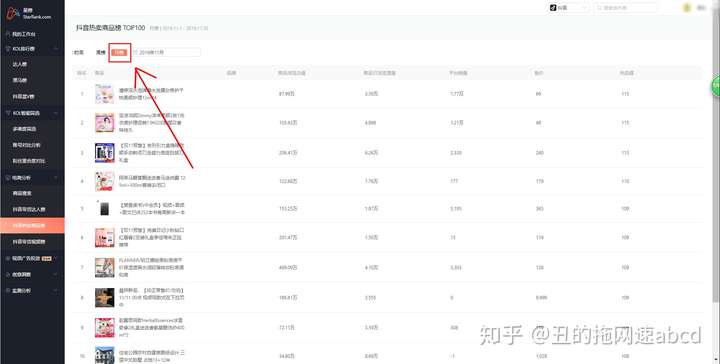Switch to the weekly ranking tab

(101, 52)
